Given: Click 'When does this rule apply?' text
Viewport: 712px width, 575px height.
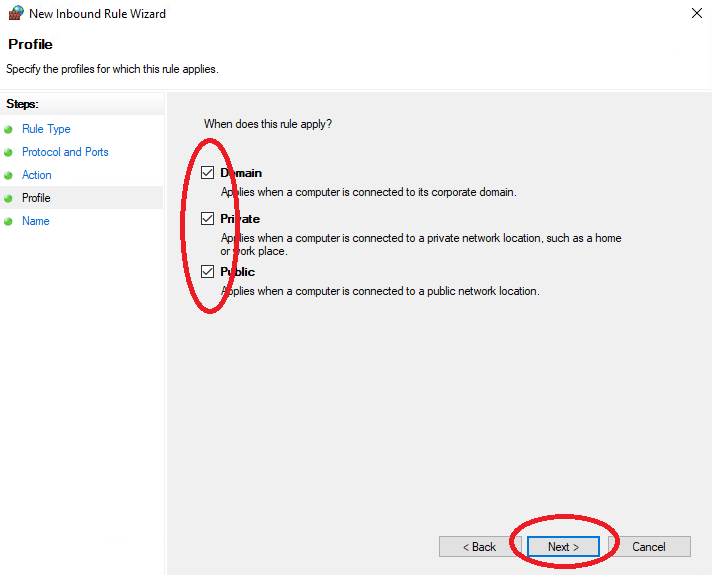Looking at the screenshot, I should tap(268, 124).
